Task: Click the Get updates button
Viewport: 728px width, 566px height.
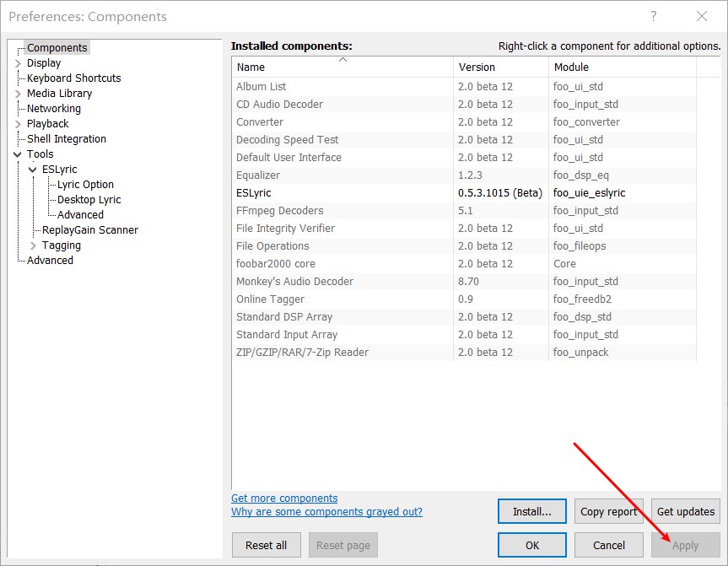Action: (x=686, y=511)
